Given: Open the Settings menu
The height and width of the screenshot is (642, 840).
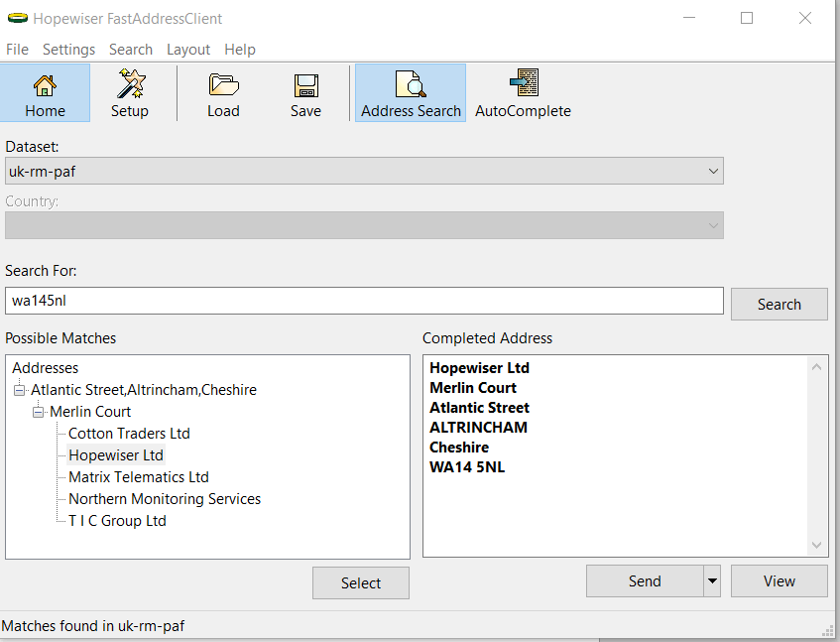Looking at the screenshot, I should click(68, 50).
